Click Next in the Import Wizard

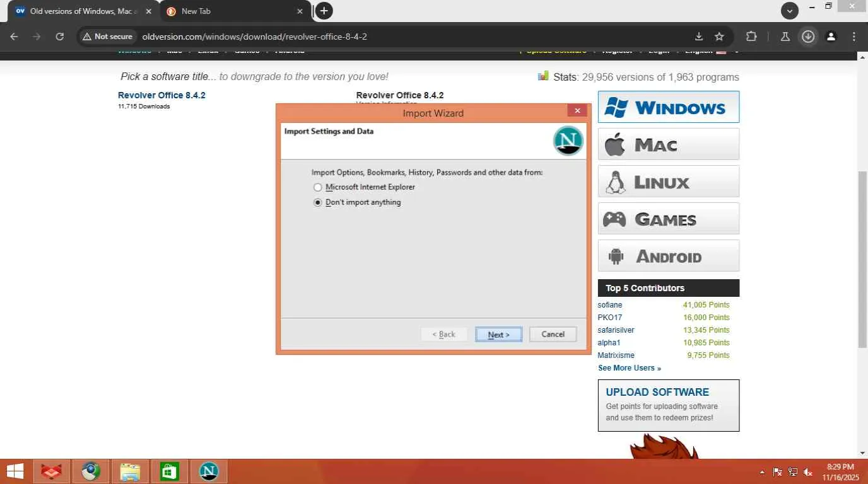click(498, 335)
